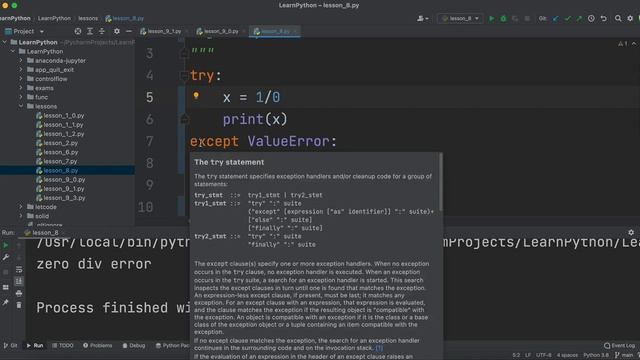Image resolution: width=640 pixels, height=360 pixels.
Task: Click 4 spaces indent setting
Action: click(x=567, y=355)
